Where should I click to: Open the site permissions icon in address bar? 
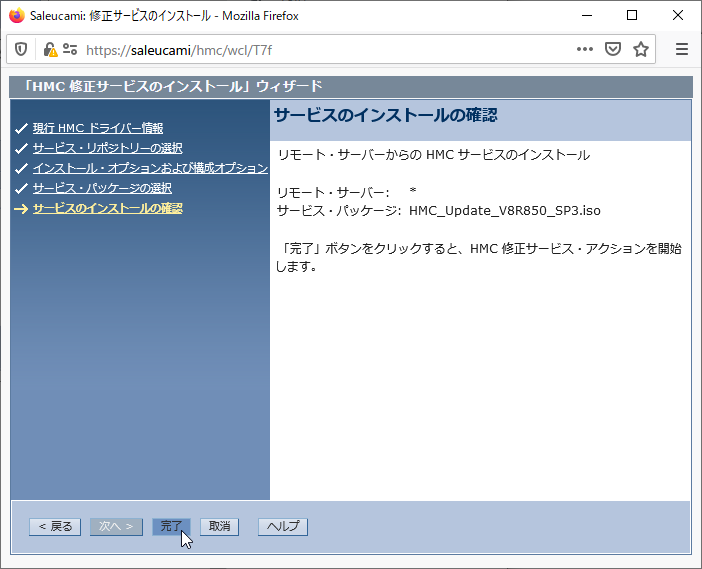tap(69, 49)
